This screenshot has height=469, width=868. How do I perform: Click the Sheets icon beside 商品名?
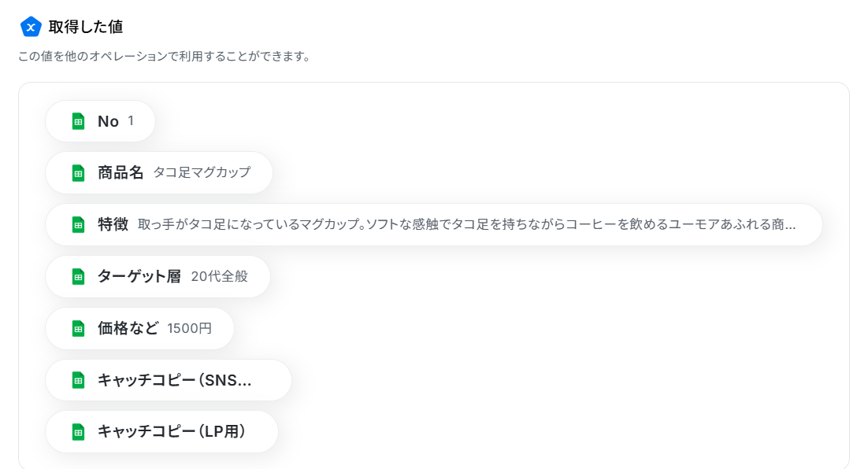coord(79,173)
